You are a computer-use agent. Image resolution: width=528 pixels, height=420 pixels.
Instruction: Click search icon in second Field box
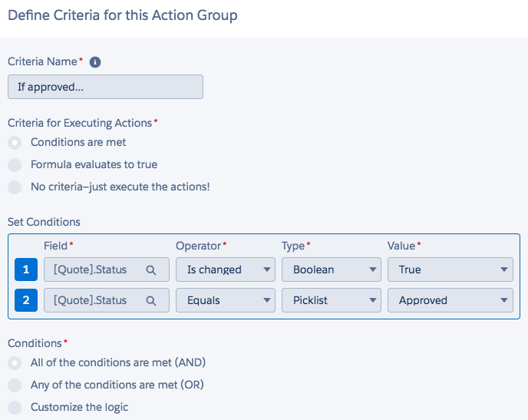point(151,300)
